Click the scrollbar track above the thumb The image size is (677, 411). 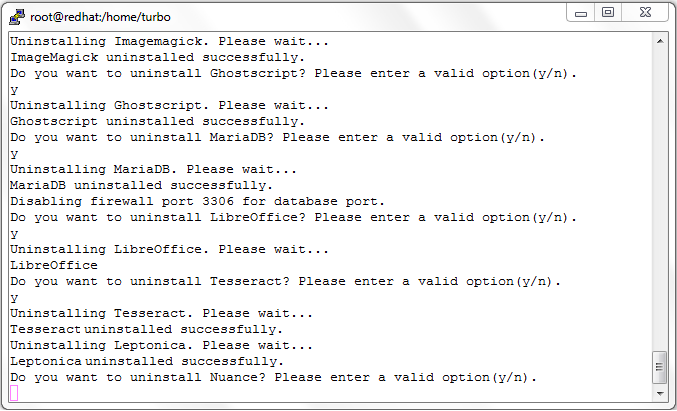[x=660, y=199]
